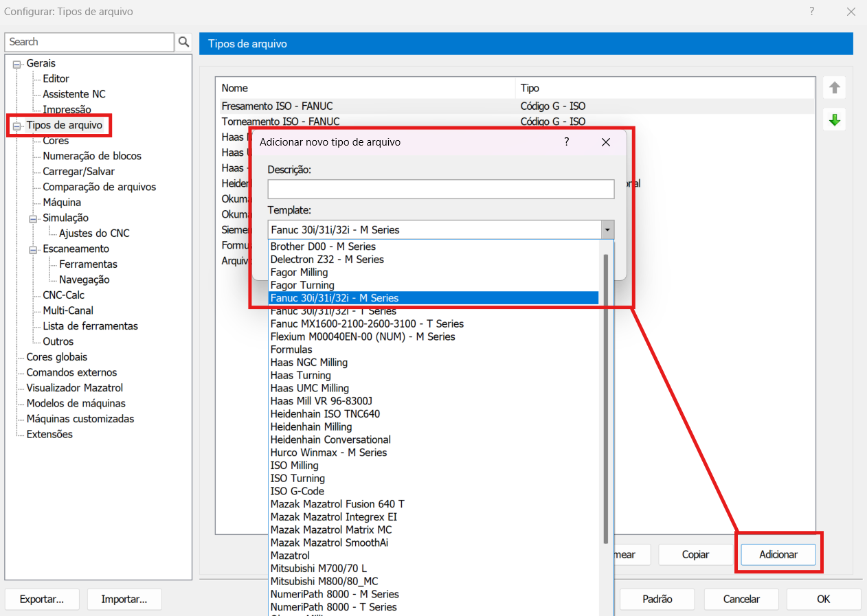Choose Haas NGC Milling template

pyautogui.click(x=433, y=363)
